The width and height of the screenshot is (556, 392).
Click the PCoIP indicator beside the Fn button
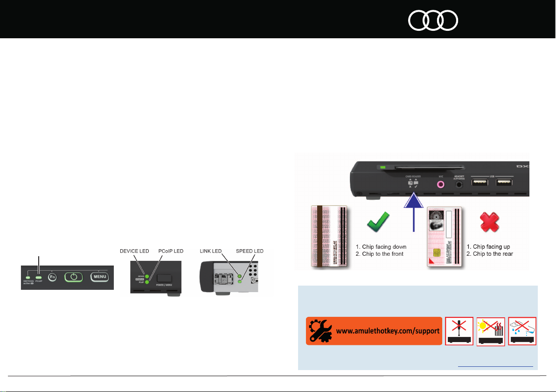pyautogui.click(x=39, y=277)
